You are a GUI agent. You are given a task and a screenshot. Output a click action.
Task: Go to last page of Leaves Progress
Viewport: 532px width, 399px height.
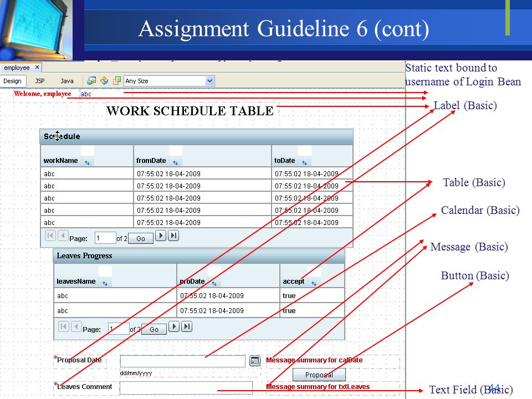[x=187, y=326]
